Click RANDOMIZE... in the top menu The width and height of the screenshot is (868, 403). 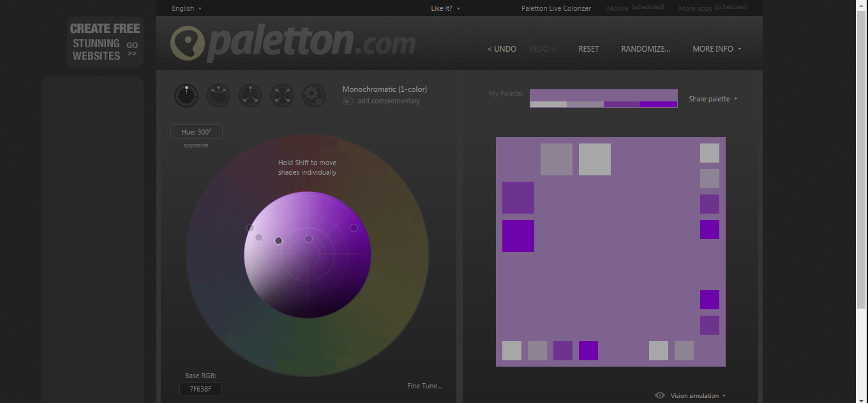coord(645,48)
